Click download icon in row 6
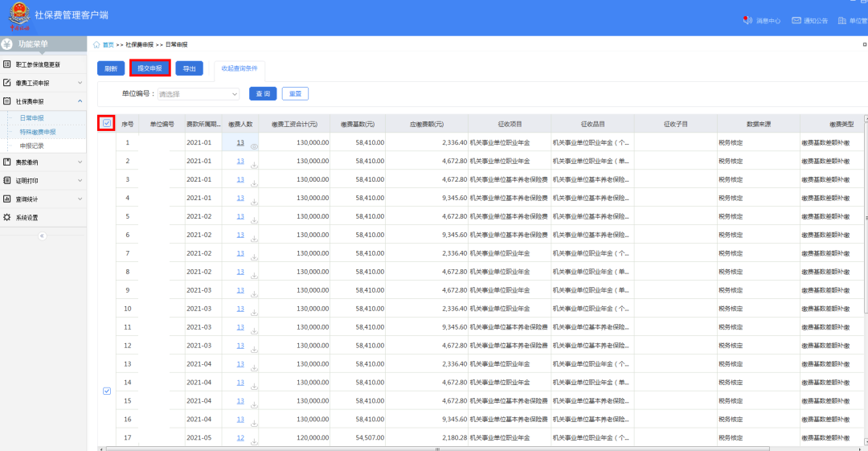 [254, 239]
